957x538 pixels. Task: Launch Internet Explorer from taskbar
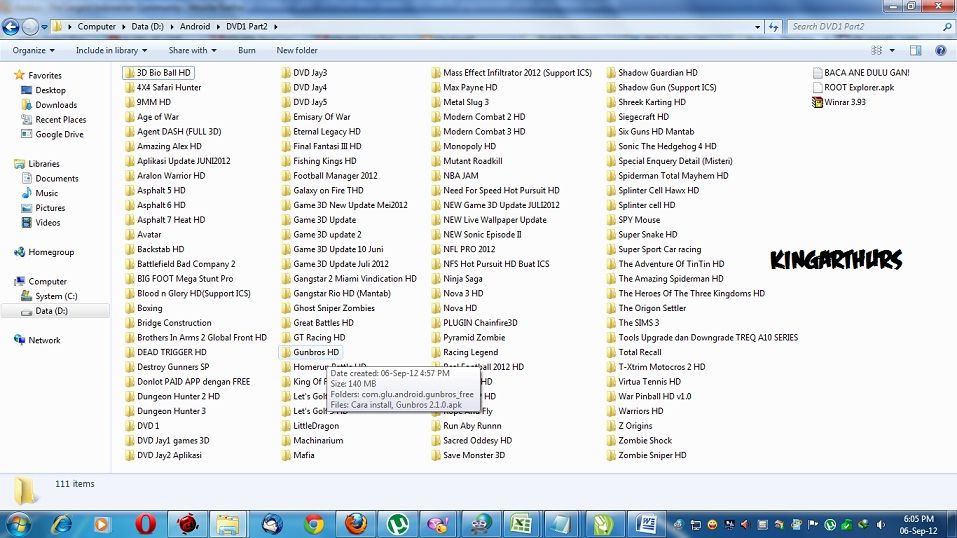pyautogui.click(x=62, y=525)
